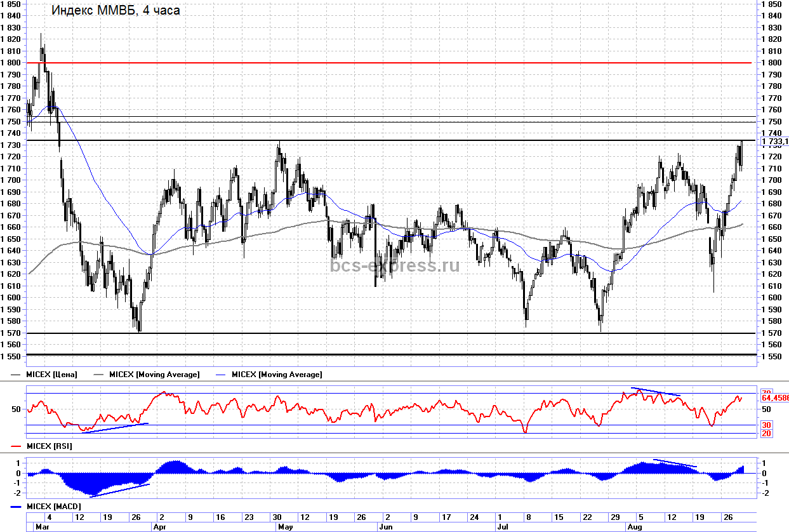Select the thick black line at 1550
789x532 pixels.
tap(381, 354)
